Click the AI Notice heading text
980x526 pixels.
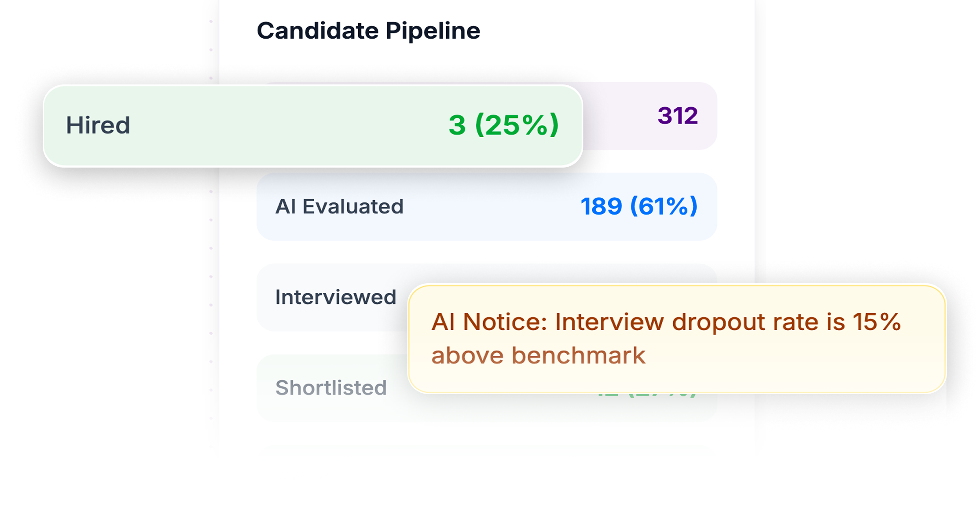coord(488,322)
